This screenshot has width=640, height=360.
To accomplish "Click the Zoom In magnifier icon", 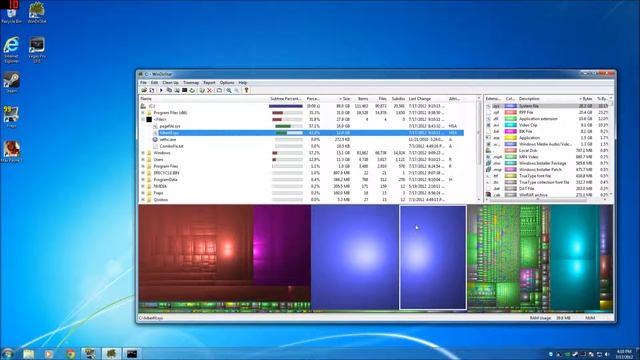I will pyautogui.click(x=229, y=90).
